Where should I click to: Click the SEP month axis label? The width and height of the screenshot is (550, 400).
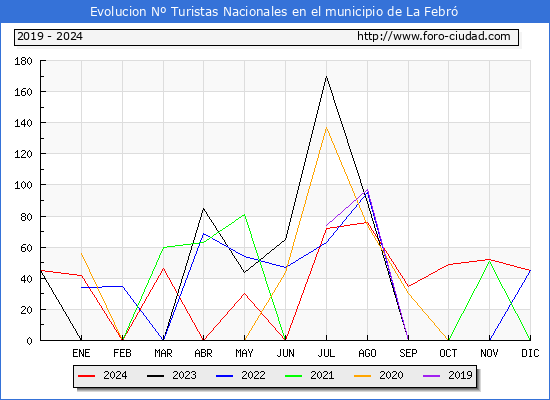pyautogui.click(x=408, y=353)
